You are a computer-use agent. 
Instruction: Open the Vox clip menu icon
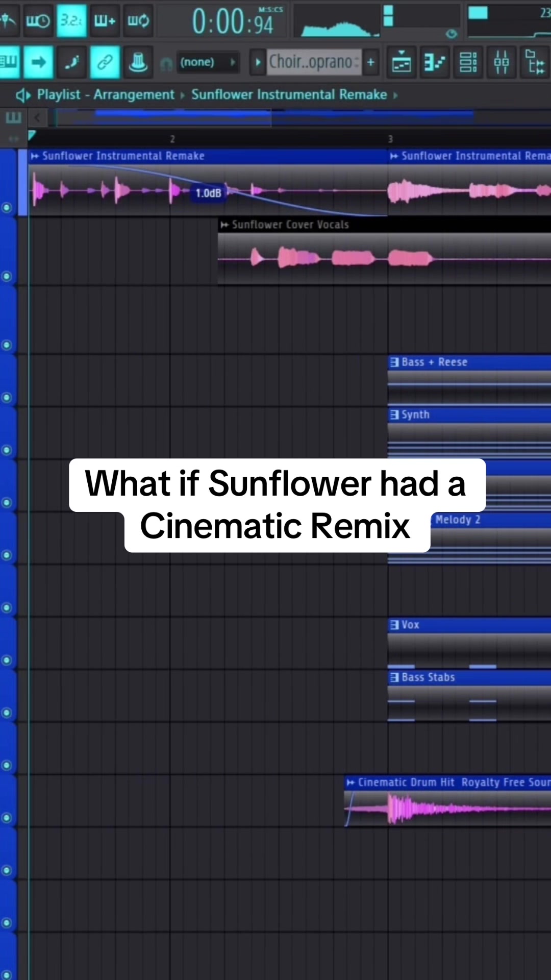click(x=394, y=625)
